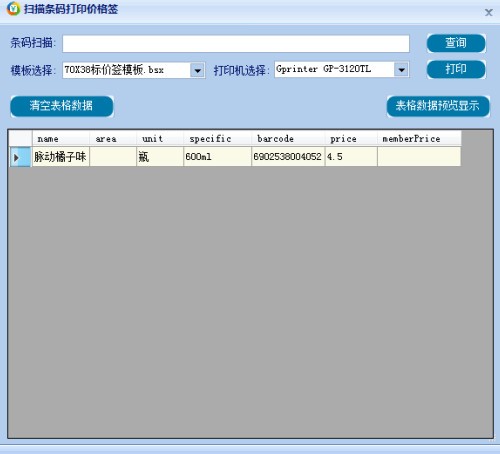Click the name column header
This screenshot has width=500, height=454.
[61, 139]
